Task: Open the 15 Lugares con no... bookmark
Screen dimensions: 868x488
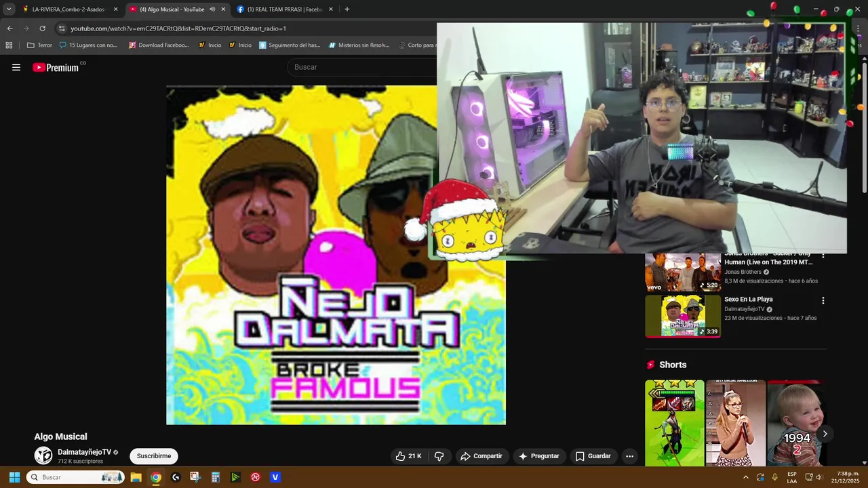Action: [88, 45]
